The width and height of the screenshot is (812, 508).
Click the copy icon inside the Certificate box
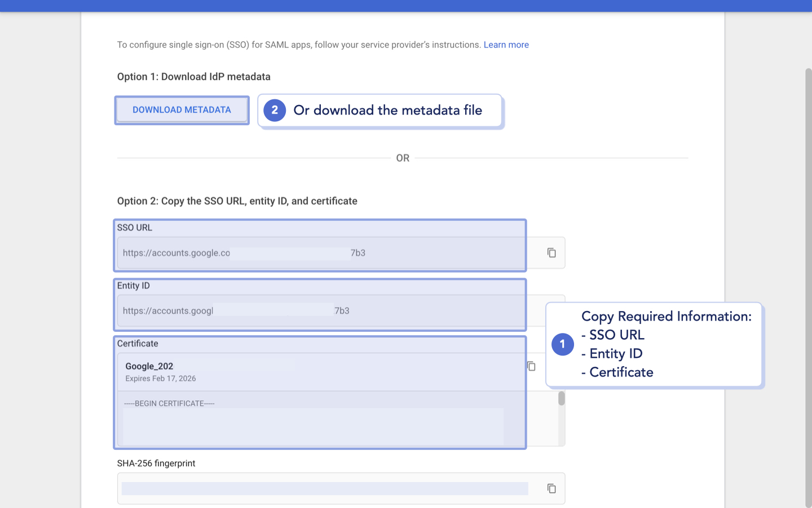tap(531, 366)
